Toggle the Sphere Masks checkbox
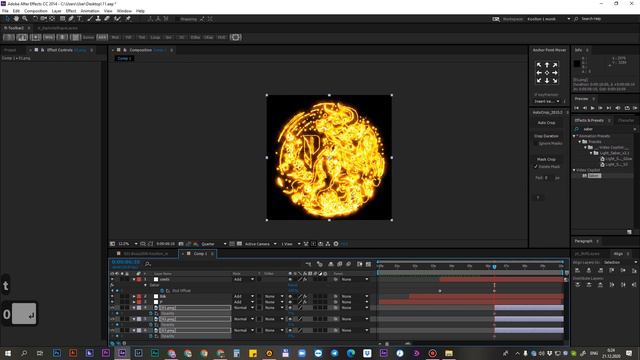 [x=536, y=144]
